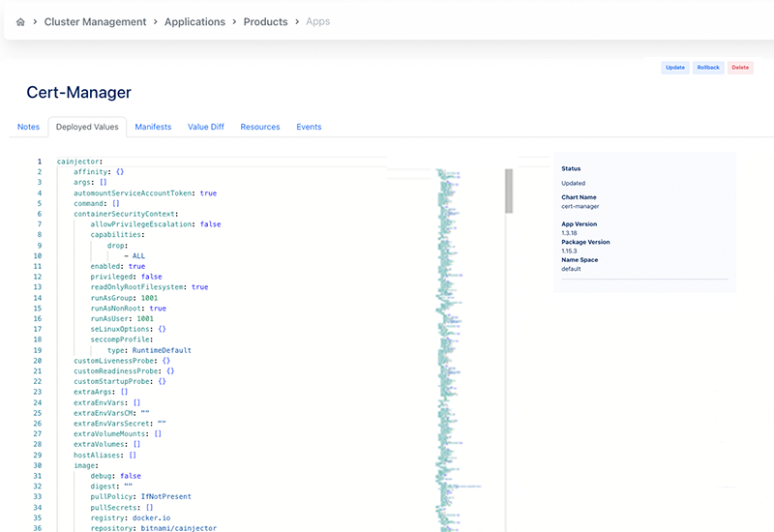This screenshot has height=532, width=774.
Task: View the Resources tab
Action: 259,127
